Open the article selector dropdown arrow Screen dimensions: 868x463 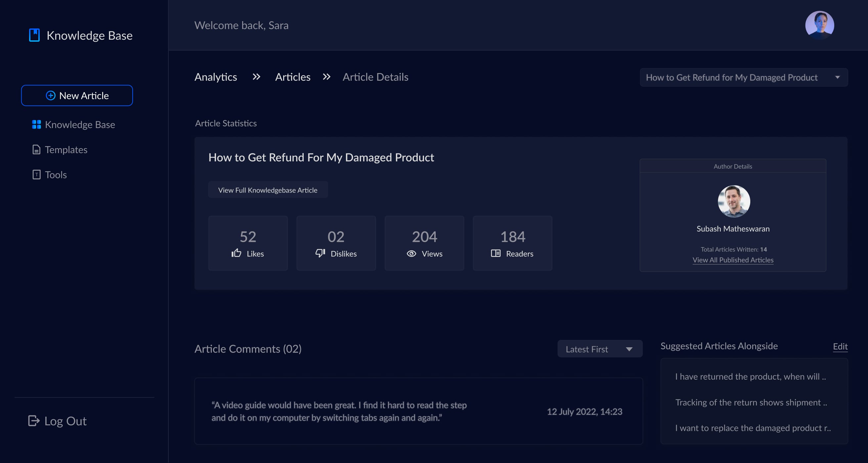tap(837, 77)
